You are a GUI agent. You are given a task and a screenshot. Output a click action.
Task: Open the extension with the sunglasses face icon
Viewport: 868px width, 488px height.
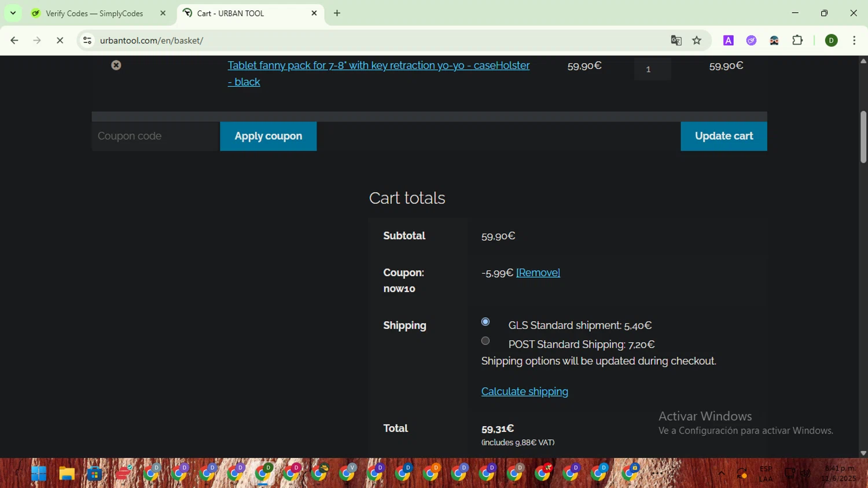coord(774,41)
